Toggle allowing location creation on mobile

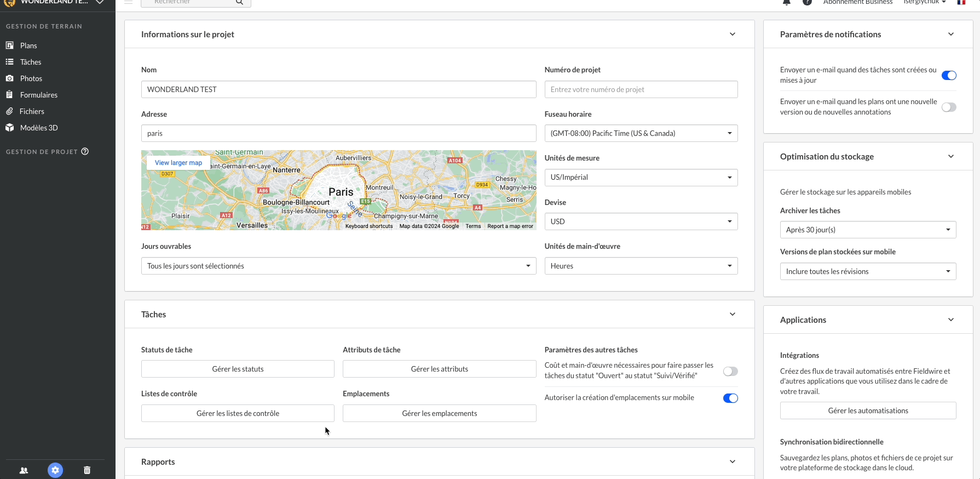click(730, 398)
